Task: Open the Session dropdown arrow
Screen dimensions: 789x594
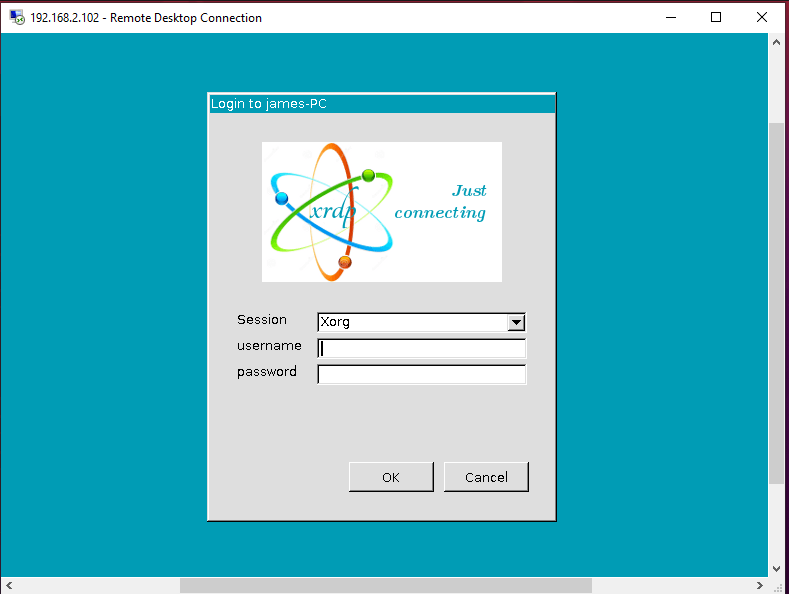Action: click(x=516, y=322)
